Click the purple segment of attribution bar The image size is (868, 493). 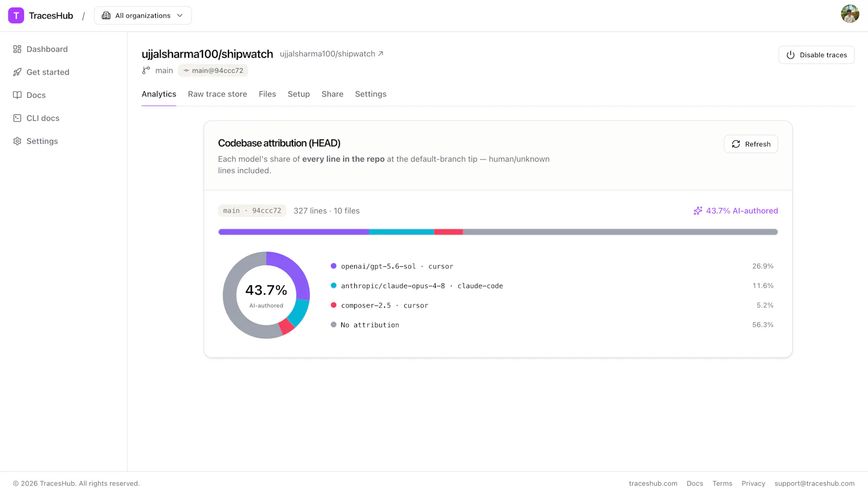[293, 232]
